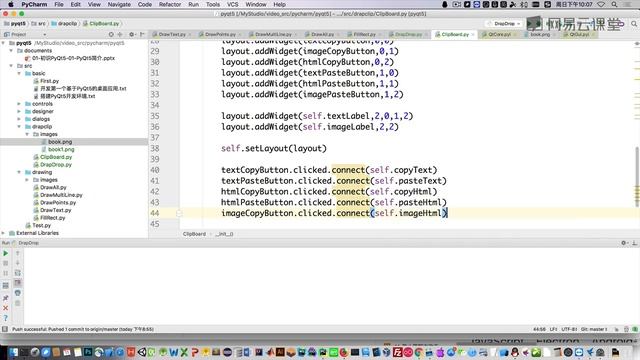Viewport: 640px width, 360px height.
Task: Switch to FillRect.py editor tab
Action: click(364, 34)
